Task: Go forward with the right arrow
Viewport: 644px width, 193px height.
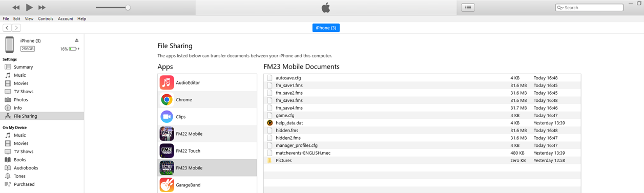Action: [x=16, y=28]
